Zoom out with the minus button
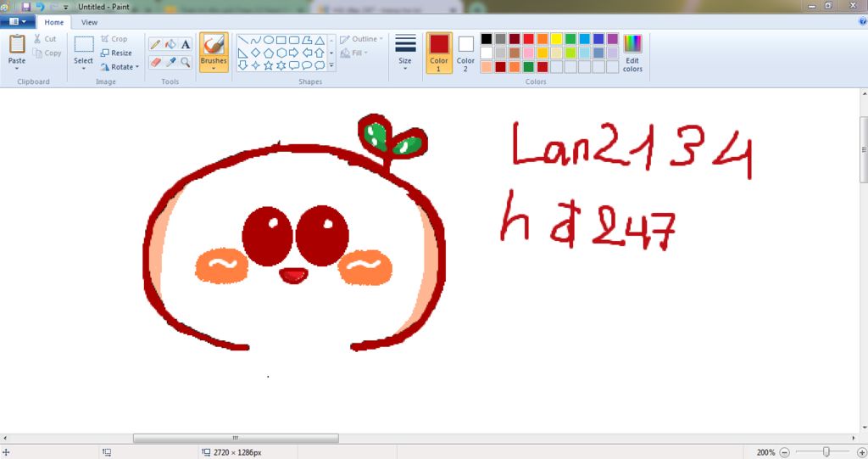The height and width of the screenshot is (459, 868). (784, 452)
